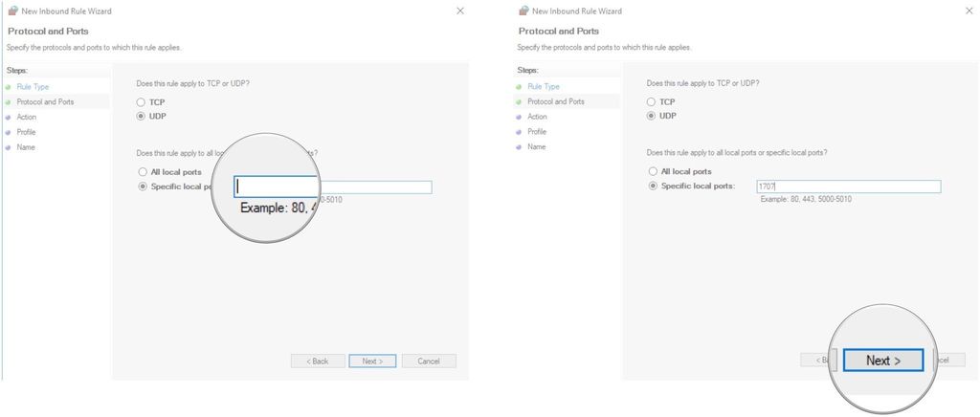Close the wizard showing port 1707

tap(969, 11)
